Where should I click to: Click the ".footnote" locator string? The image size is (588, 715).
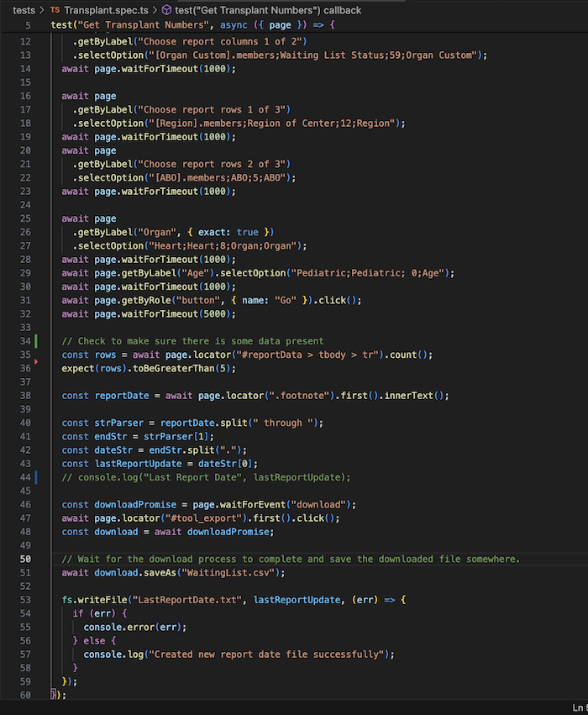click(x=300, y=396)
